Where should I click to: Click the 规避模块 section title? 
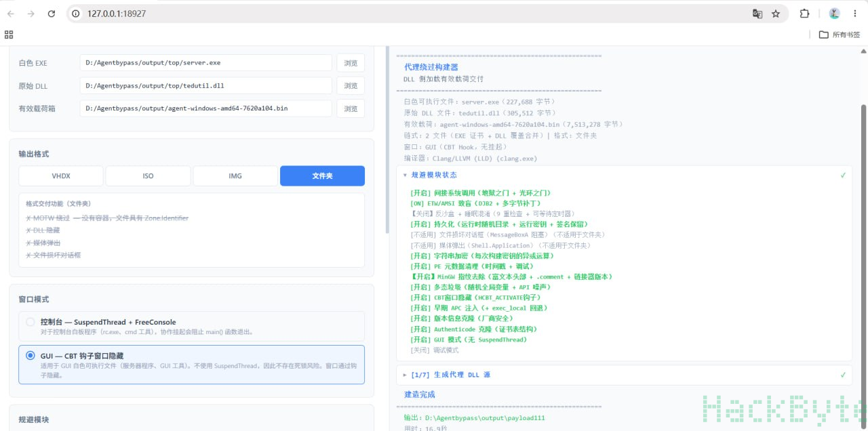(34, 419)
